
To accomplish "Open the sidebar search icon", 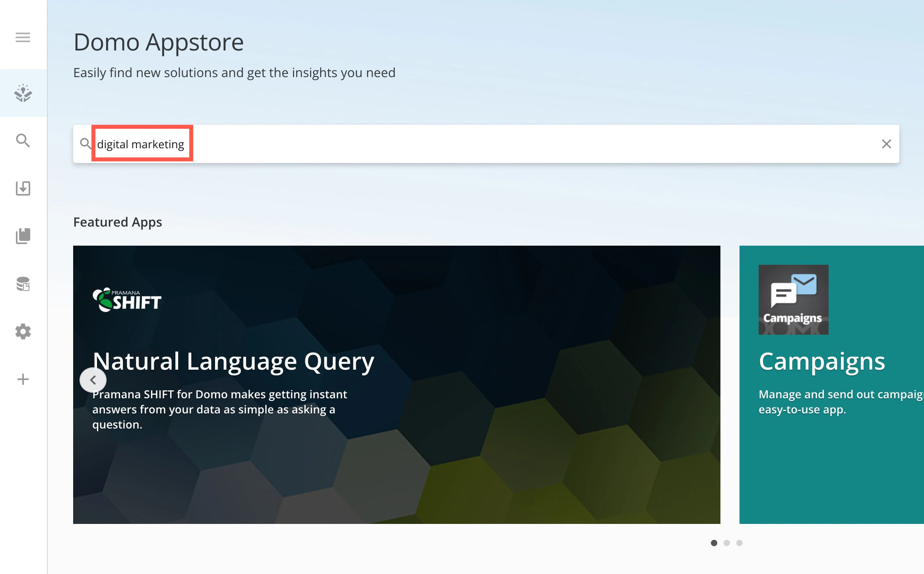I will click(23, 140).
